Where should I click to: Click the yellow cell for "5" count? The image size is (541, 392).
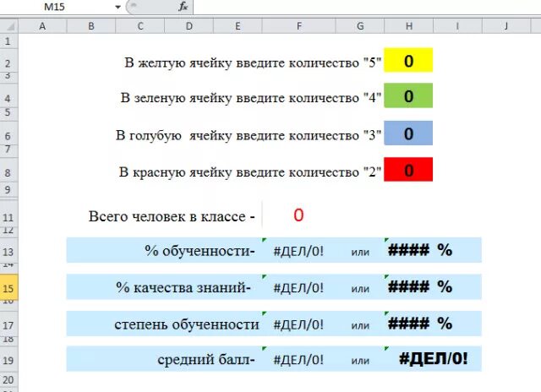[408, 60]
